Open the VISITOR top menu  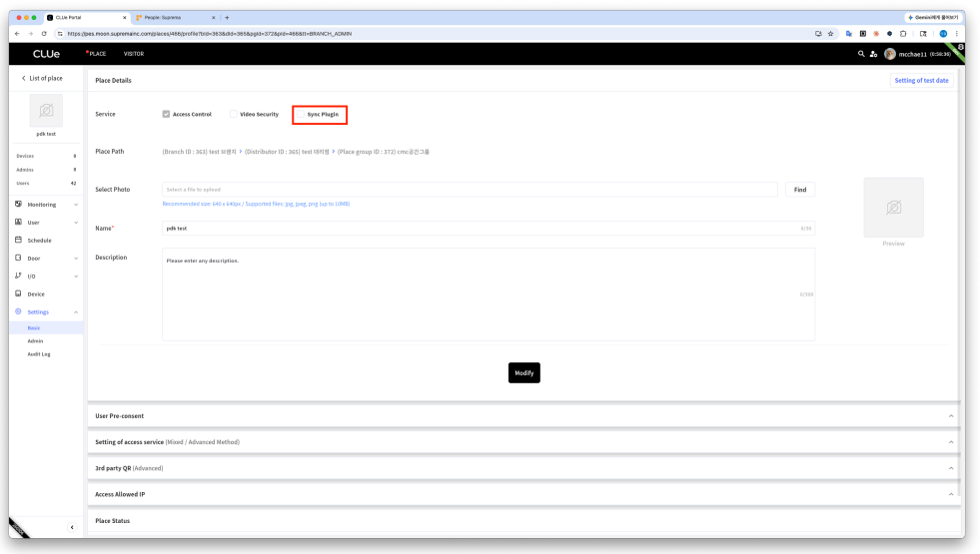(134, 54)
